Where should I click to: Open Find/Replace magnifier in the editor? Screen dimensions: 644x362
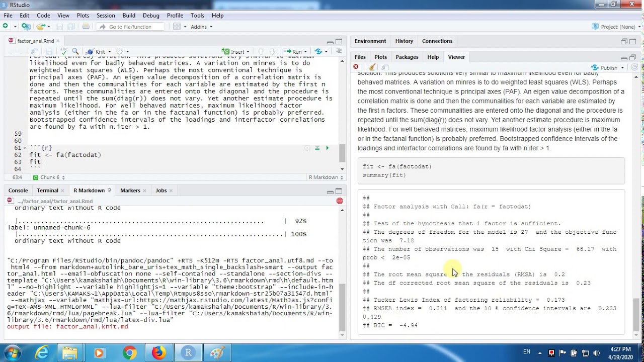75,51
